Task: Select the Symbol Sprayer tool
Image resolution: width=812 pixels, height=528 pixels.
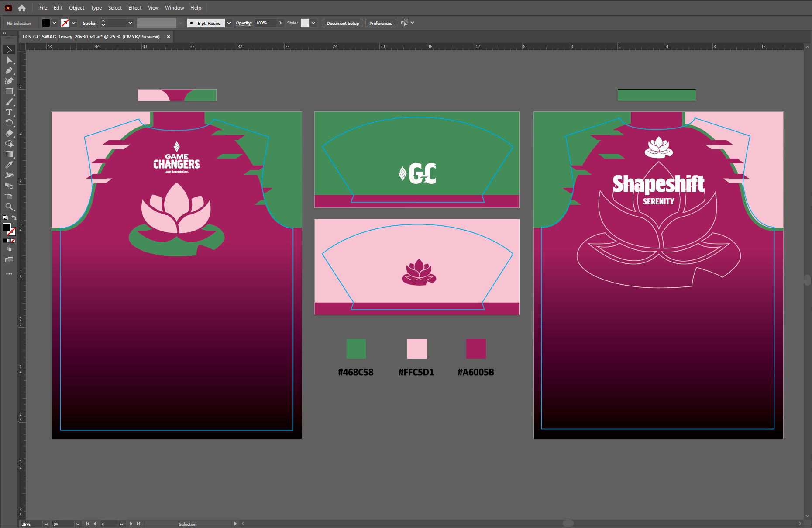Action: 9,175
